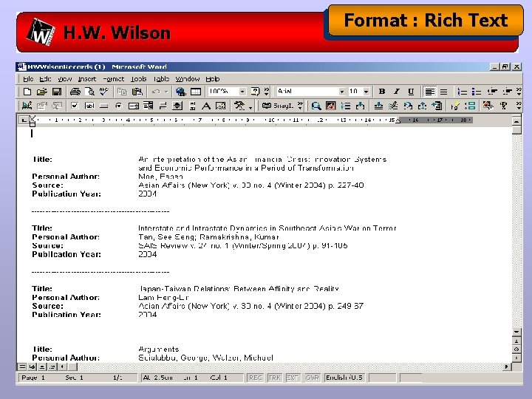Viewport: 532px width, 399px height.
Task: Open the Insert menu
Action: (x=87, y=79)
